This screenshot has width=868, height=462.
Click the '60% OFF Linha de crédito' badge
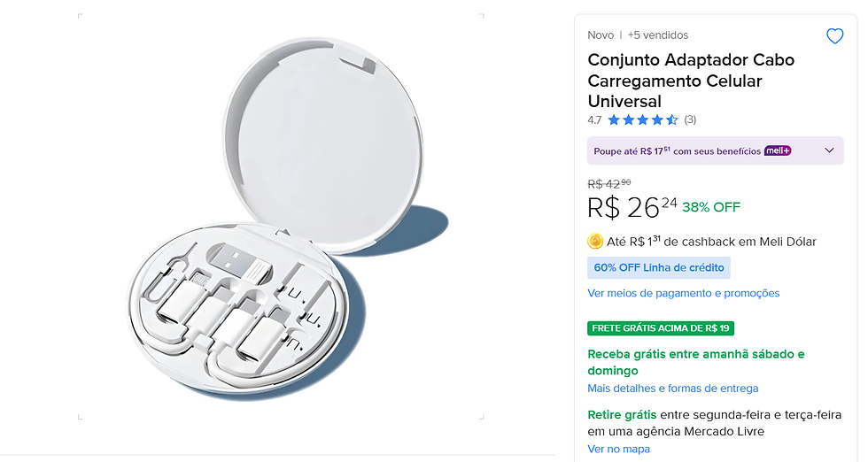click(659, 268)
